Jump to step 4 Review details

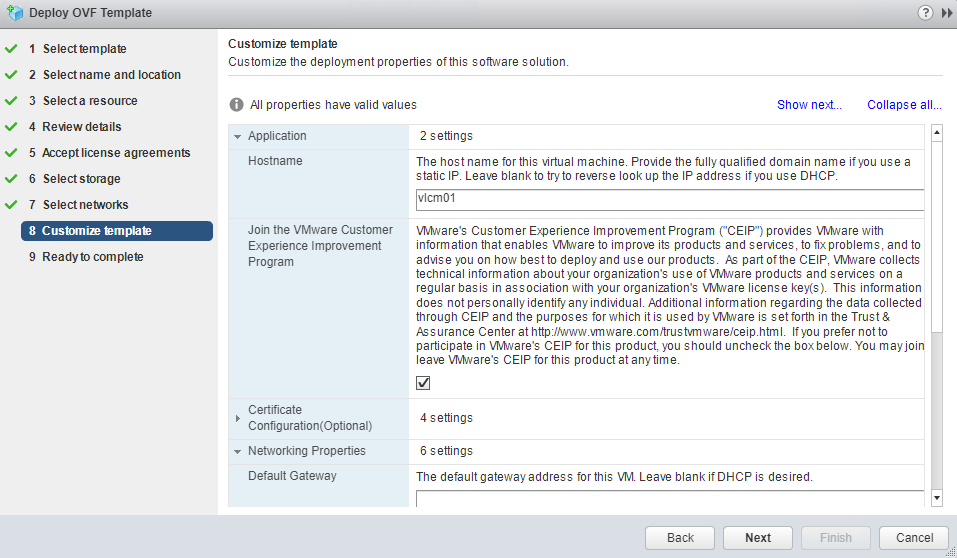pyautogui.click(x=81, y=127)
